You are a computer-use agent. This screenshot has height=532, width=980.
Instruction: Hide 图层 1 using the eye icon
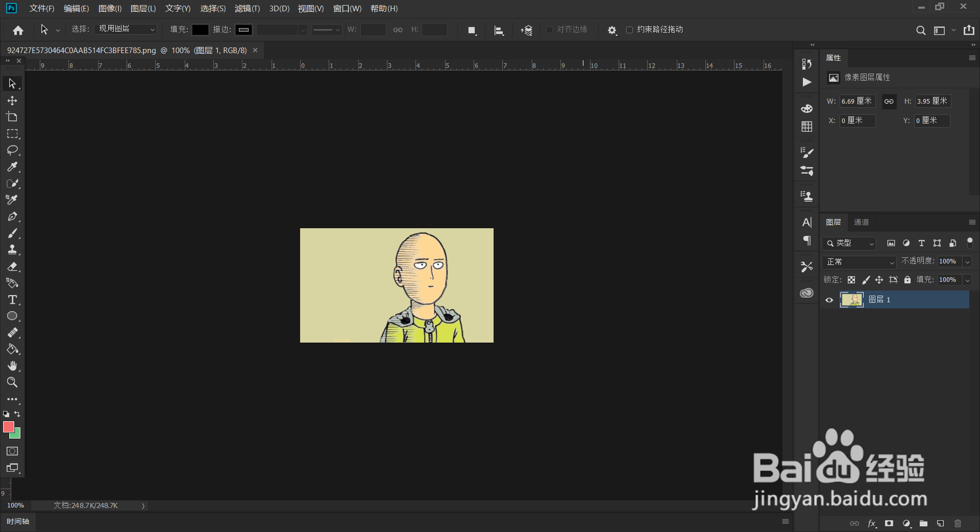point(829,300)
